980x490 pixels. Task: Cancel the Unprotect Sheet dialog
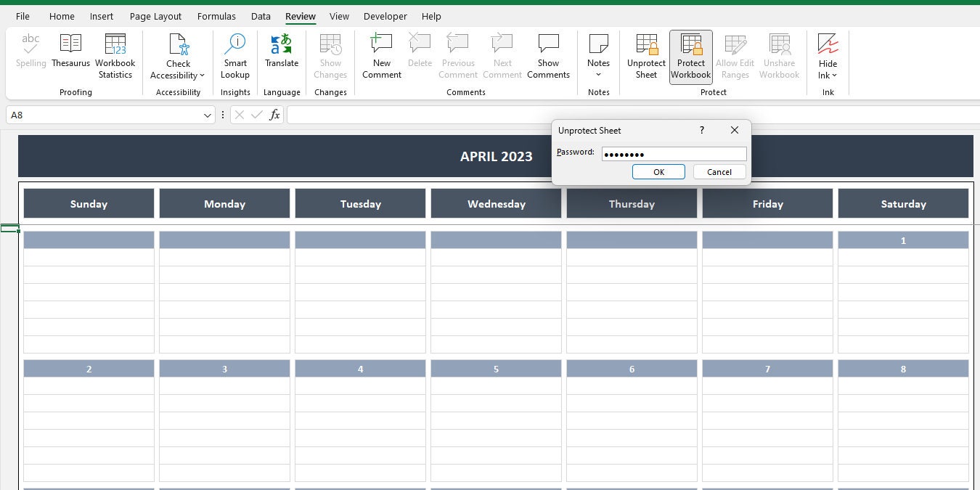719,172
